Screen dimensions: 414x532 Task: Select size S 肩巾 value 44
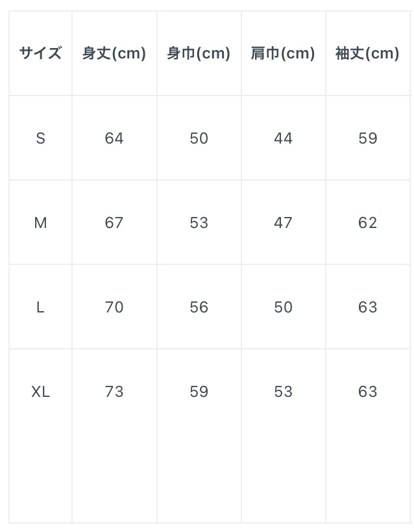[283, 138]
